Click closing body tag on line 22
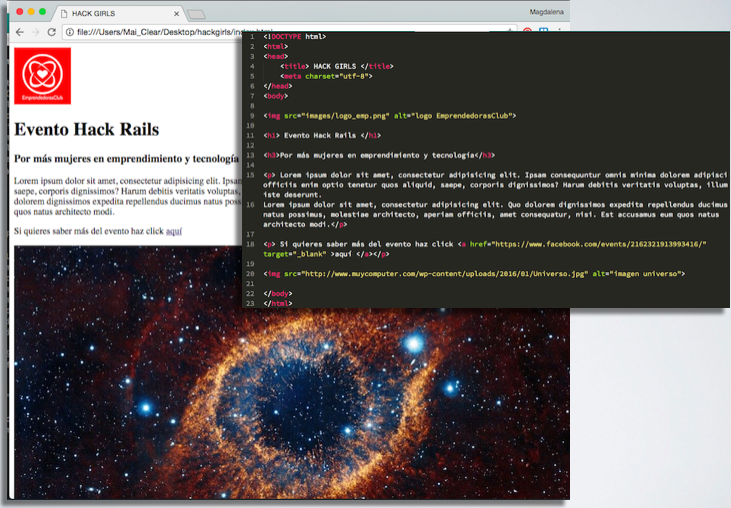 [x=277, y=294]
